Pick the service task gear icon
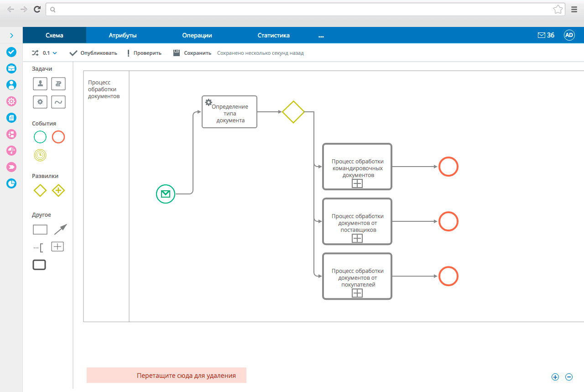This screenshot has height=392, width=584. point(40,102)
